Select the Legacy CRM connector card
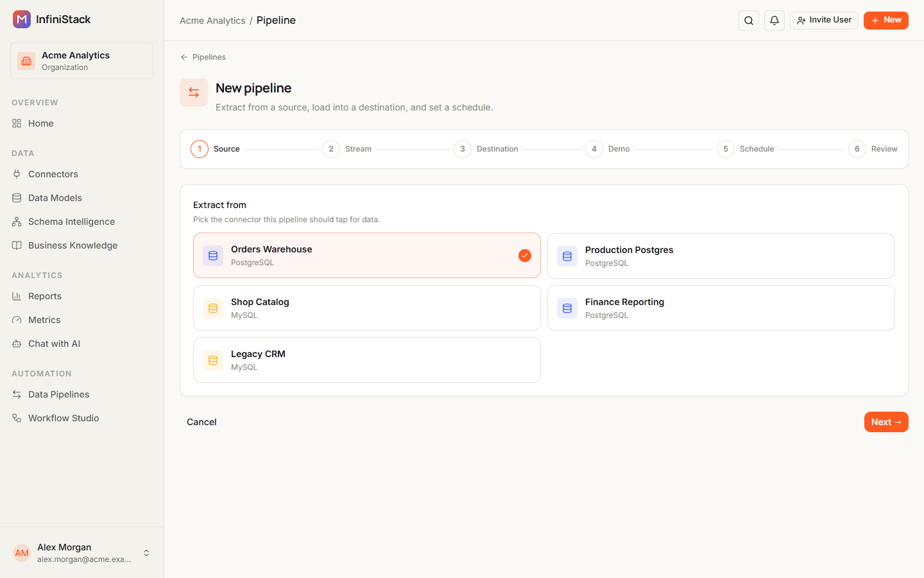The width and height of the screenshot is (924, 578). click(367, 360)
